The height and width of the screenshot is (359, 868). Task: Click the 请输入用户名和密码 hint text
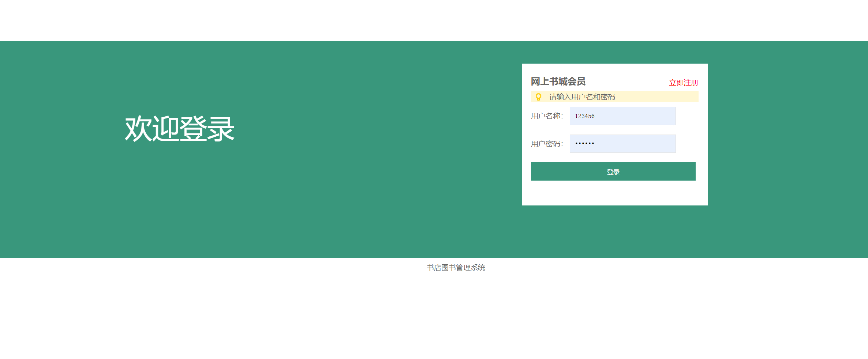582,97
